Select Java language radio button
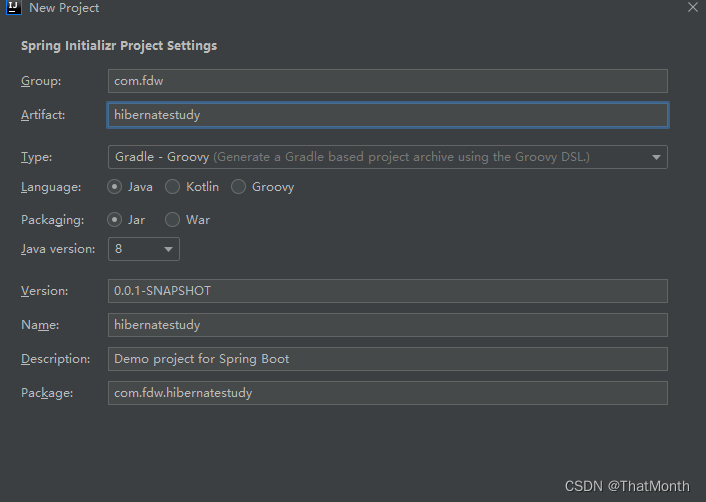The image size is (706, 502). click(114, 187)
